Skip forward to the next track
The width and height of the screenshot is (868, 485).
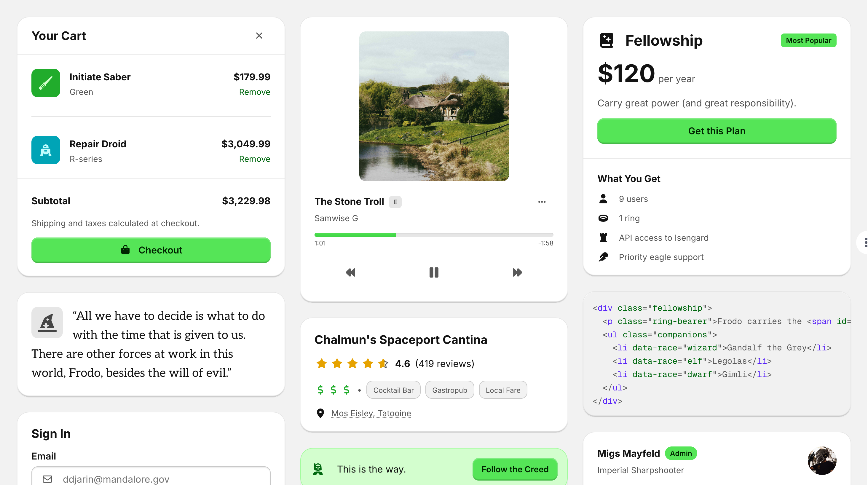517,272
